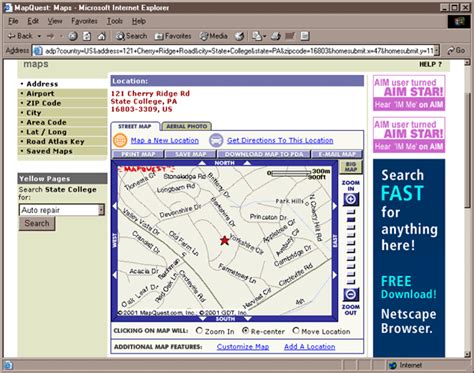Click the HELP ? link

430,64
